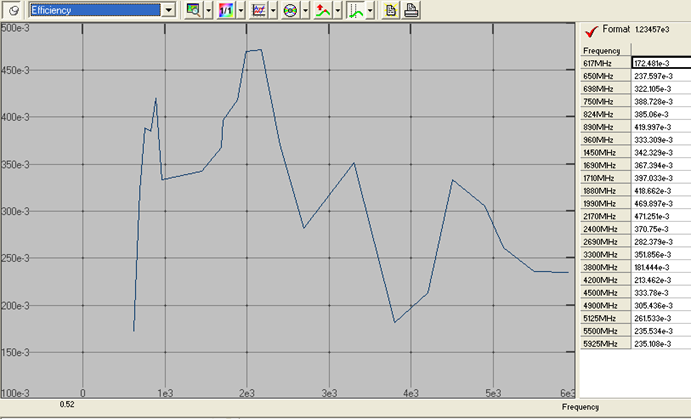Click the pie-chart icon left of Efficiency
Image resolution: width=691 pixels, height=419 pixels.
tap(14, 10)
